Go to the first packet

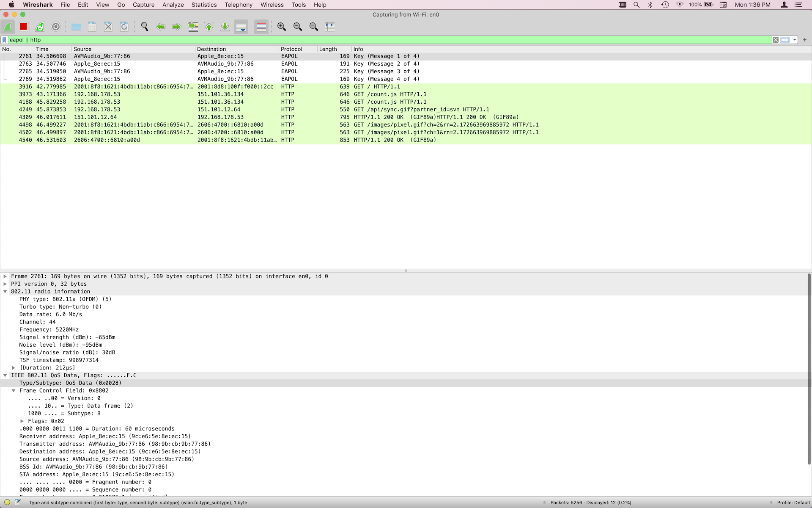209,27
